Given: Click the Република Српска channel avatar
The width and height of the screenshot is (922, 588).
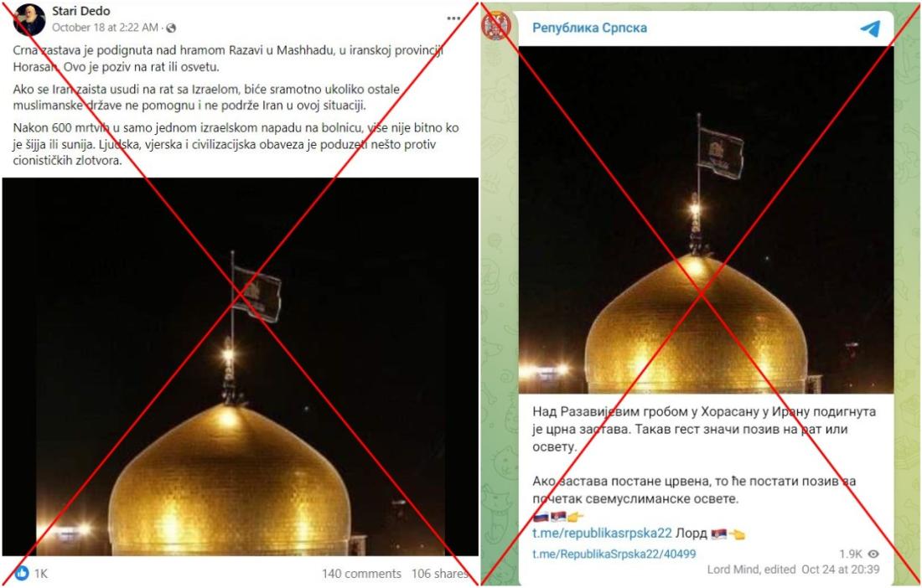Looking at the screenshot, I should tap(495, 26).
